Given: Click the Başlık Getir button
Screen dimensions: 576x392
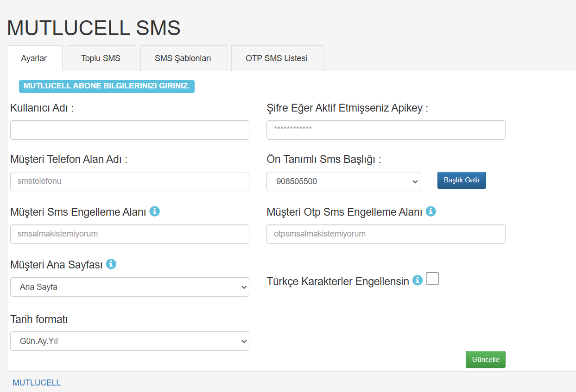Looking at the screenshot, I should 462,180.
